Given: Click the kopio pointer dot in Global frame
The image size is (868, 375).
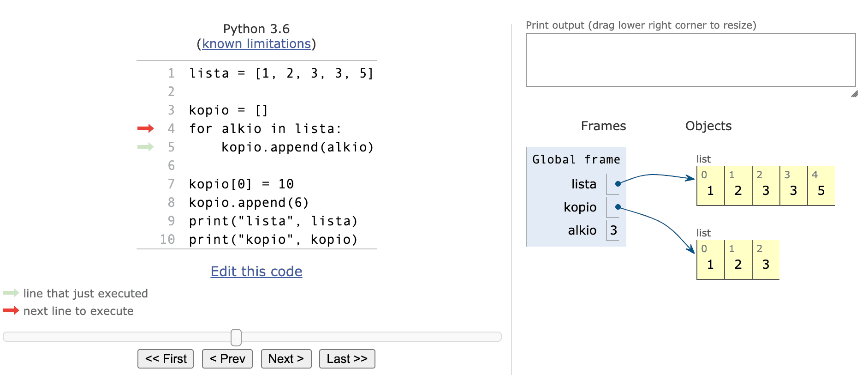Looking at the screenshot, I should (x=618, y=207).
